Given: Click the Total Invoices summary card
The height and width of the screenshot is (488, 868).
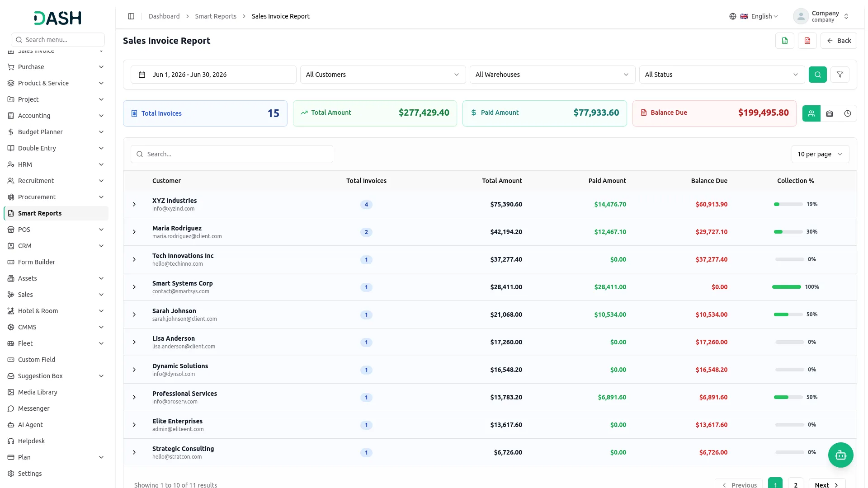Looking at the screenshot, I should tap(205, 113).
